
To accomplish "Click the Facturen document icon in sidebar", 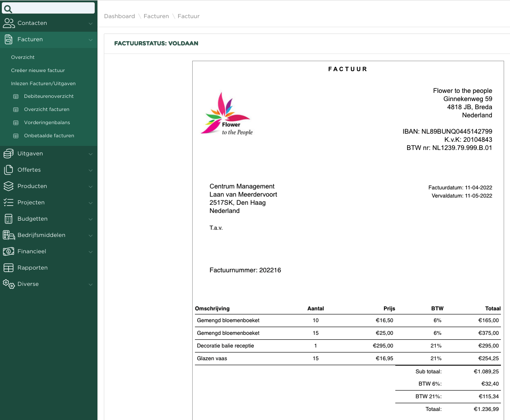I will pyautogui.click(x=8, y=39).
